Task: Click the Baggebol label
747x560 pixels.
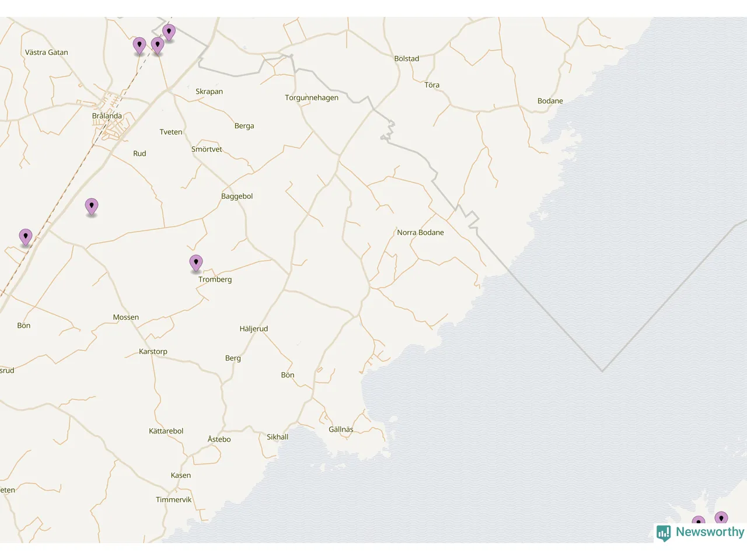Action: [x=237, y=197]
